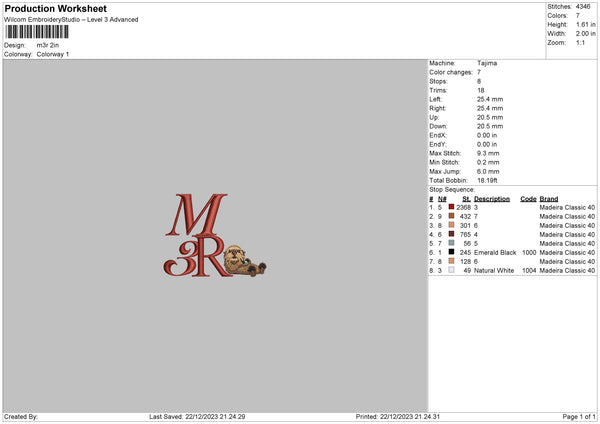Click the 'Left:' measurement label
Image resolution: width=600 pixels, height=424 pixels.
[x=435, y=99]
